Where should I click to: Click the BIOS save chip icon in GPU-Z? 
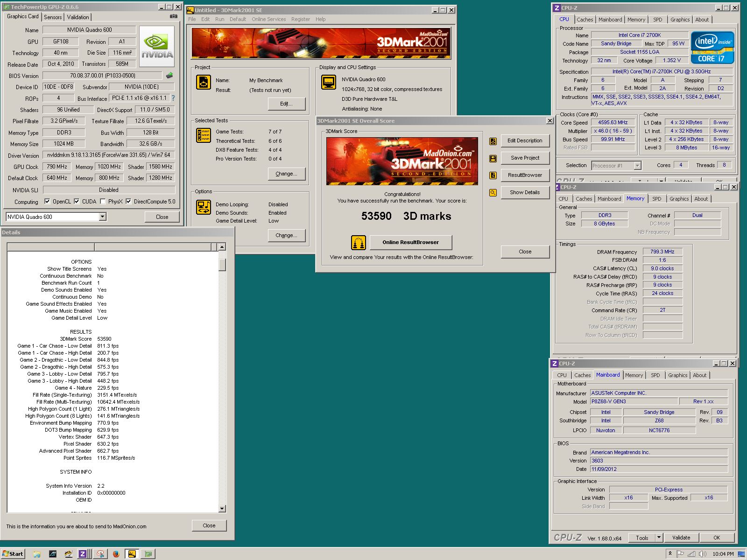169,75
